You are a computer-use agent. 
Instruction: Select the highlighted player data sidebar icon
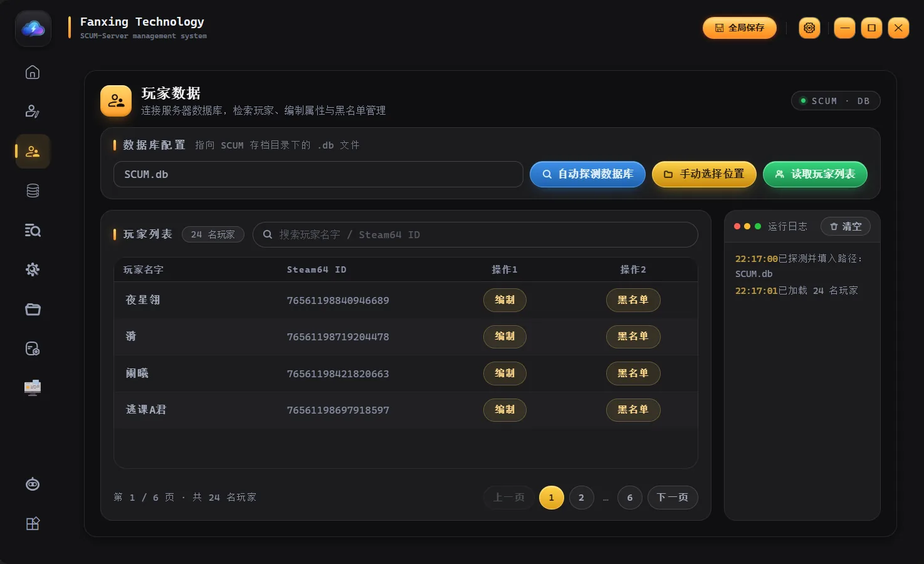click(x=33, y=152)
